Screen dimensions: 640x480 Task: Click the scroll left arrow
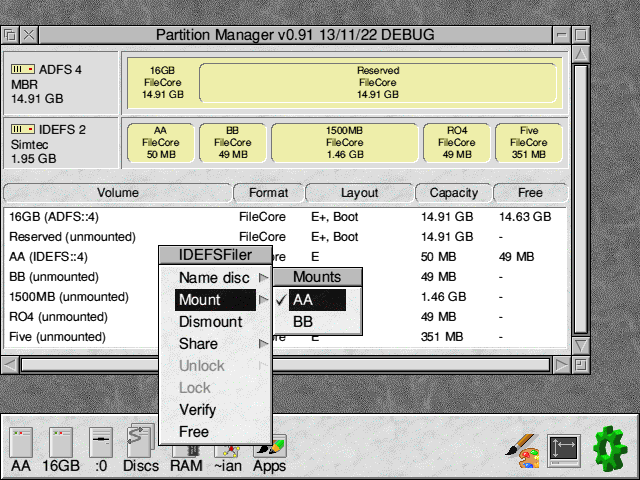pyautogui.click(x=10, y=365)
